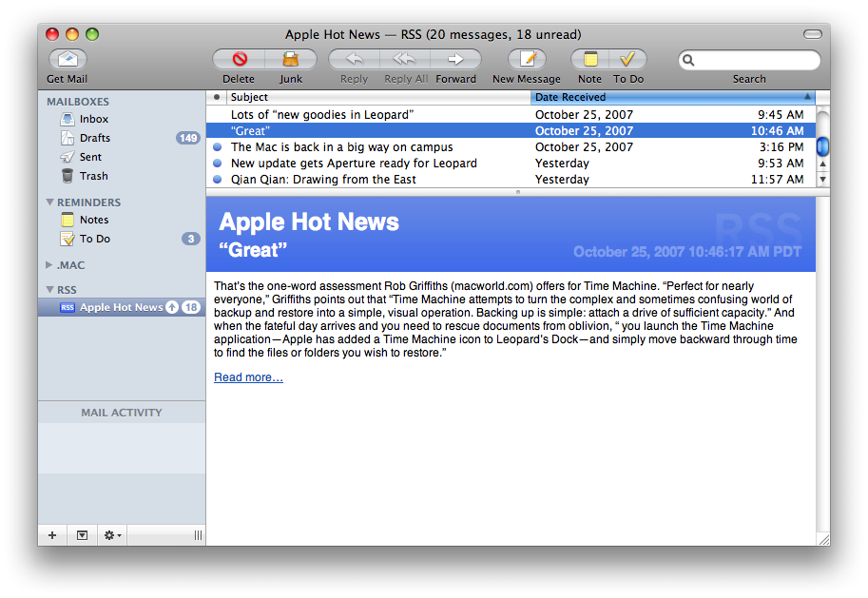868x598 pixels.
Task: Click the unread dot for Aperture message
Action: tap(218, 164)
